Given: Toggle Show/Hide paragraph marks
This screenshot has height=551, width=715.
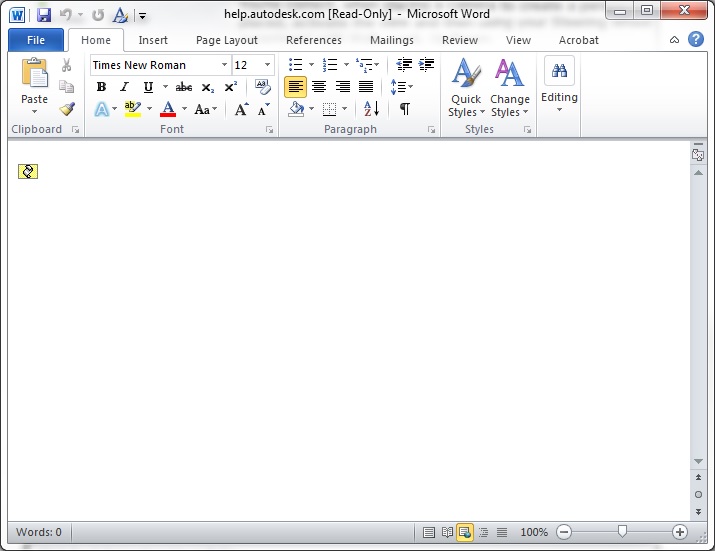Looking at the screenshot, I should tap(404, 109).
